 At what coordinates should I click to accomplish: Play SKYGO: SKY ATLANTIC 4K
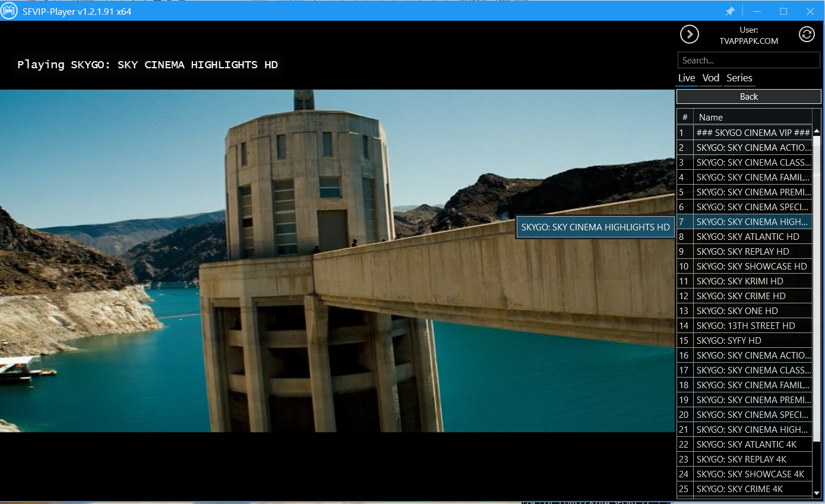click(744, 444)
